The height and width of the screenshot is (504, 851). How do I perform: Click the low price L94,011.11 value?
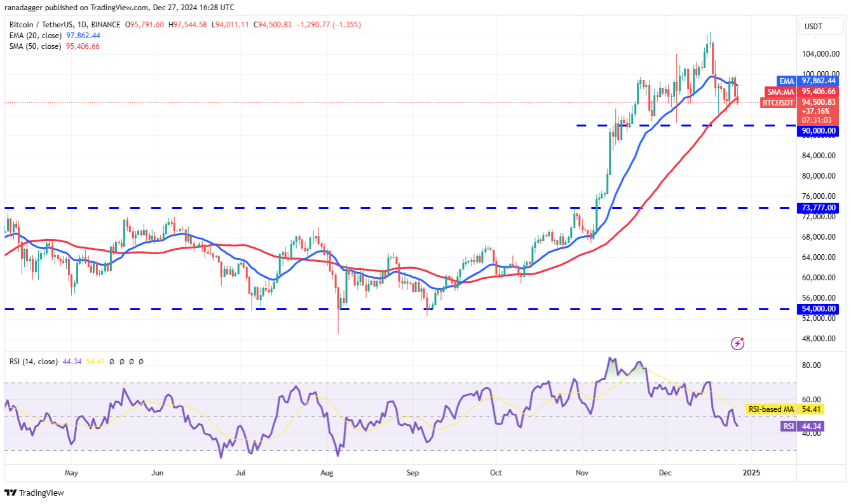[x=230, y=25]
